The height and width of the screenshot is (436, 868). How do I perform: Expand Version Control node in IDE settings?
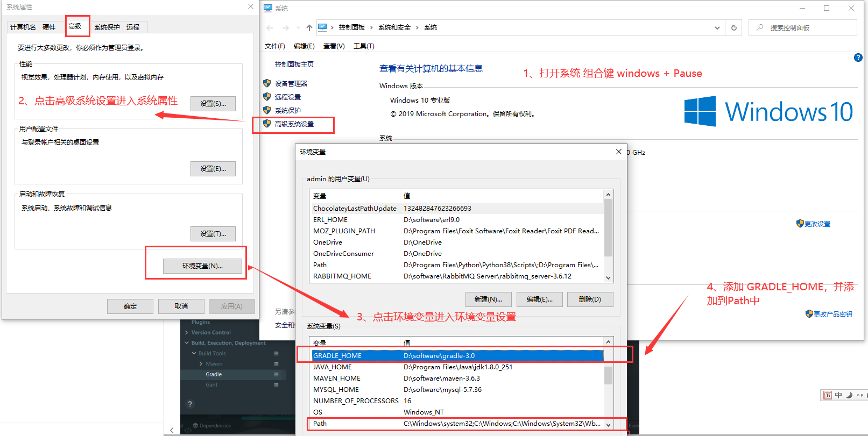tap(187, 332)
